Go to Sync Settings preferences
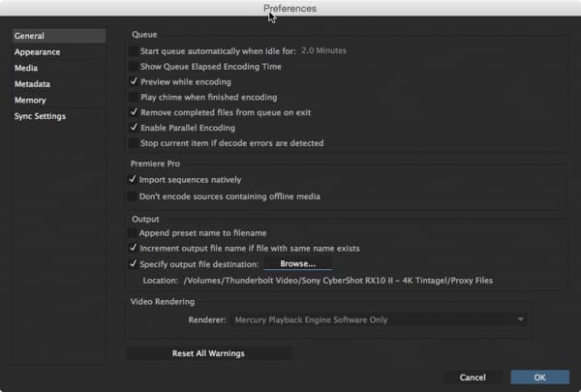 [x=40, y=116]
